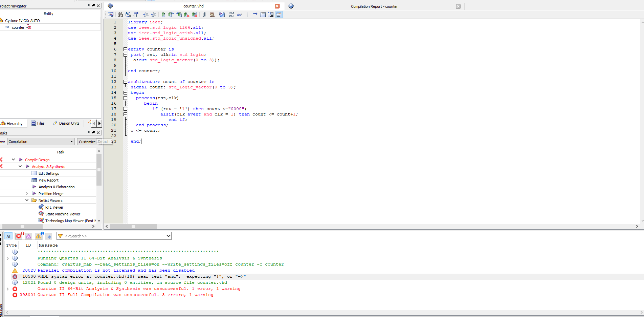Screen dimensions: 644x317
Task: Open RTL Viewer from the task list
Action: (x=54, y=207)
